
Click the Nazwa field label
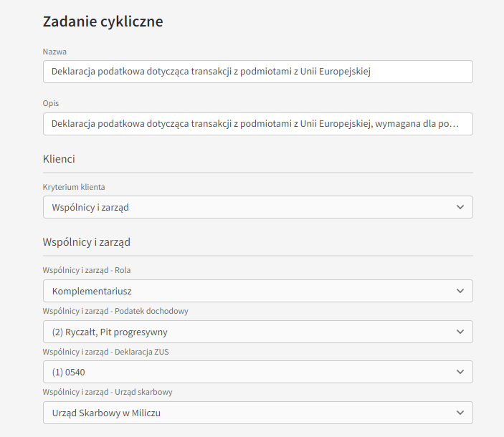point(54,52)
